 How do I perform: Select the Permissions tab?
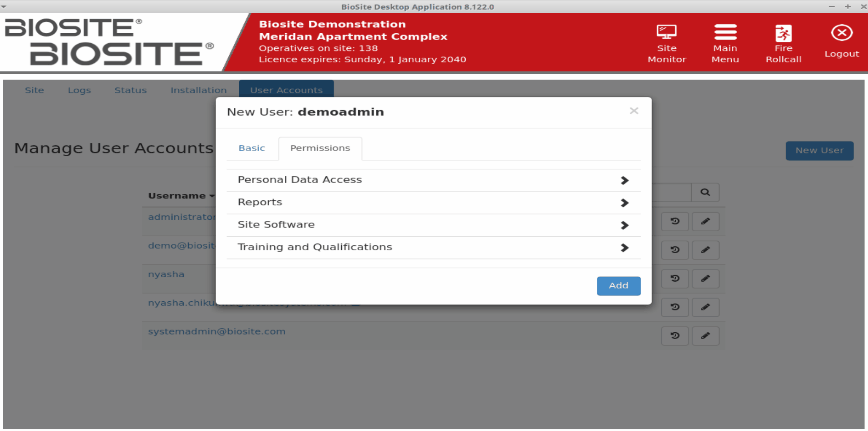tap(320, 148)
